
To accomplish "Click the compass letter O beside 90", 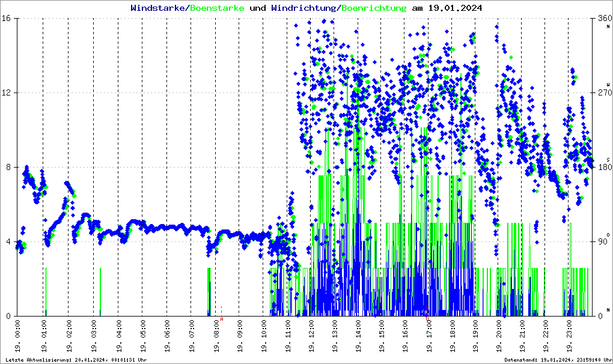I will (608, 235).
